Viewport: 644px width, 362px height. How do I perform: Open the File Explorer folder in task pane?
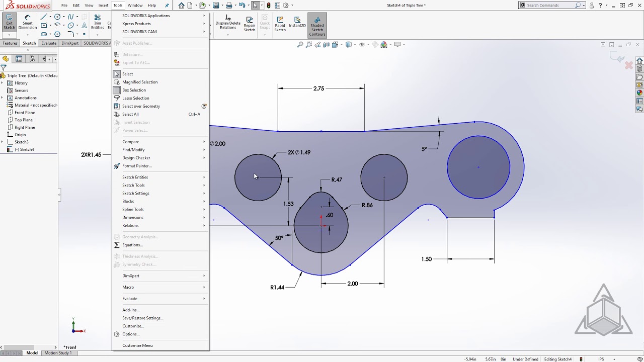[639, 77]
